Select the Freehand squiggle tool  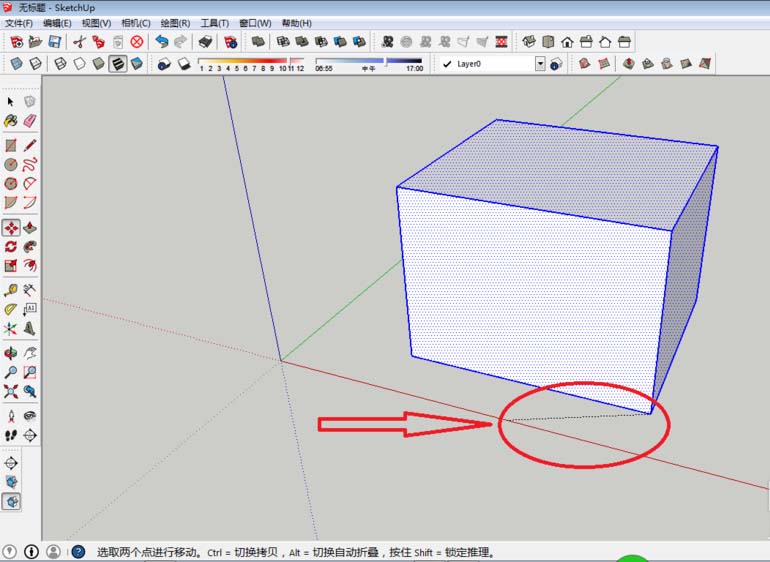pyautogui.click(x=30, y=165)
